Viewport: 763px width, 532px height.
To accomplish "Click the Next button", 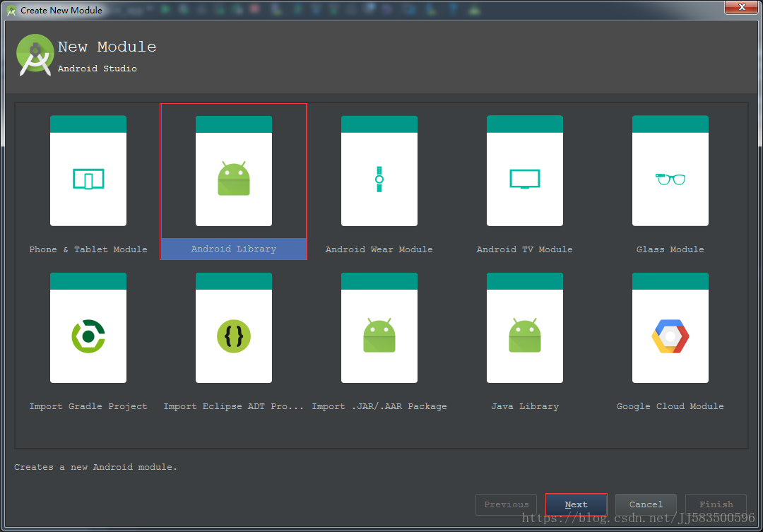I will [576, 504].
